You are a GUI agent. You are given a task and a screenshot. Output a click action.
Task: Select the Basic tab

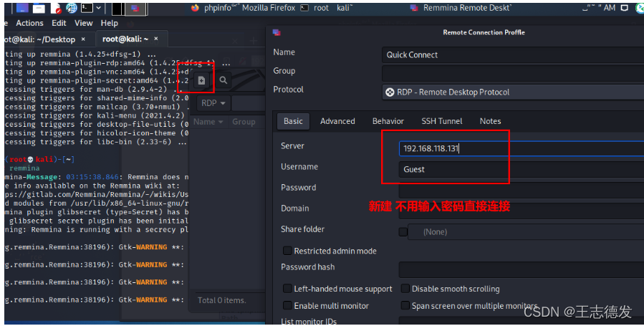(x=293, y=121)
